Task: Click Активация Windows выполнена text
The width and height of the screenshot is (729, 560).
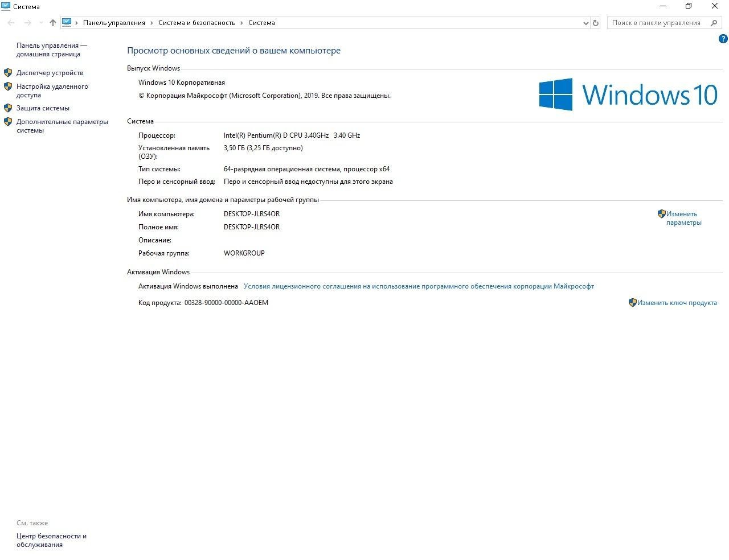Action: point(188,286)
